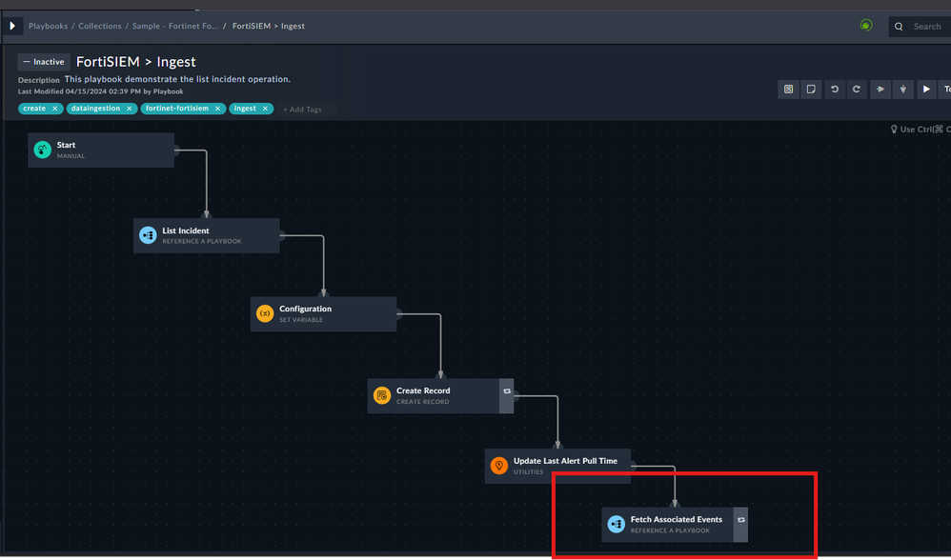951x560 pixels.
Task: Toggle the Inactive playbook status button
Action: point(44,62)
